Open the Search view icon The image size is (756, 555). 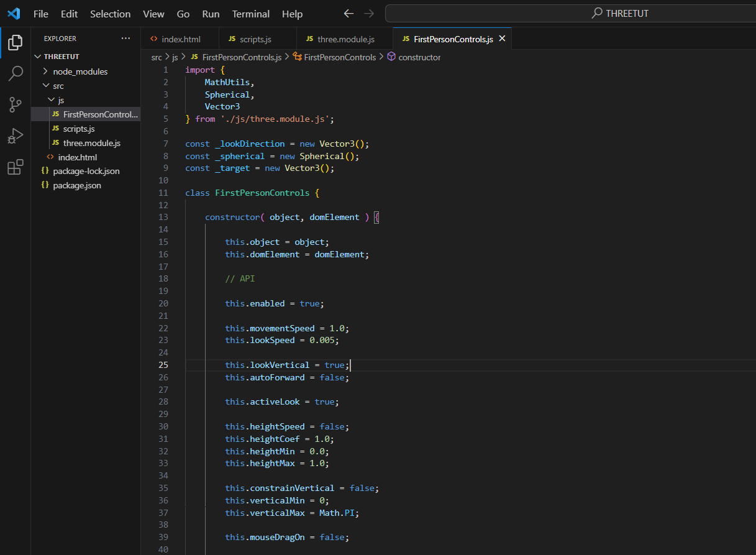point(16,74)
